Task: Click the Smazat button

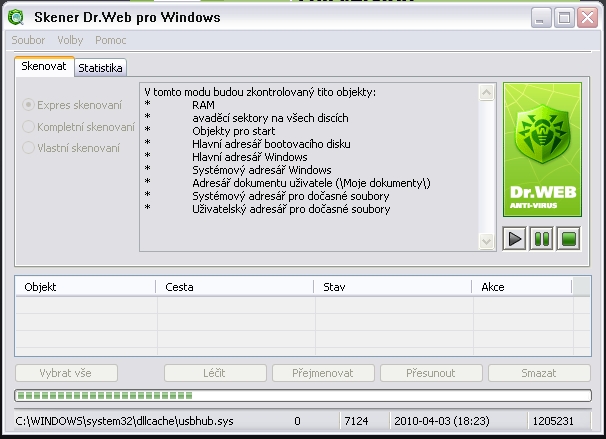Action: [539, 373]
